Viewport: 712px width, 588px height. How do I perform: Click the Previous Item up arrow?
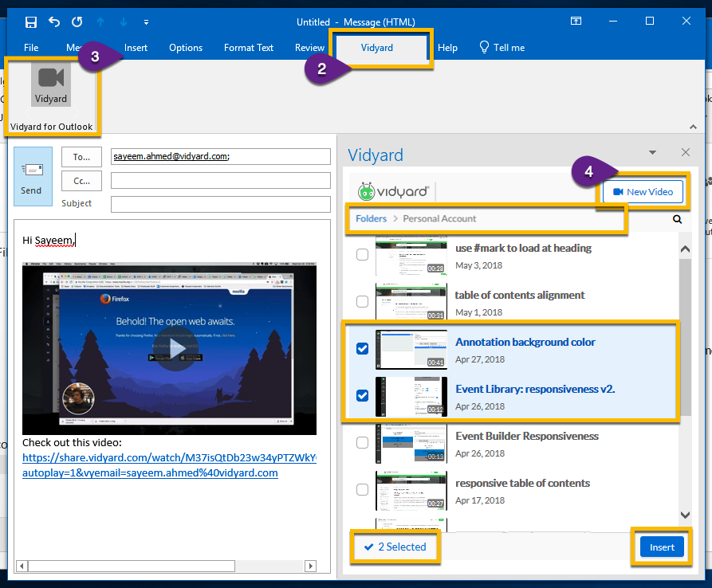(100, 22)
